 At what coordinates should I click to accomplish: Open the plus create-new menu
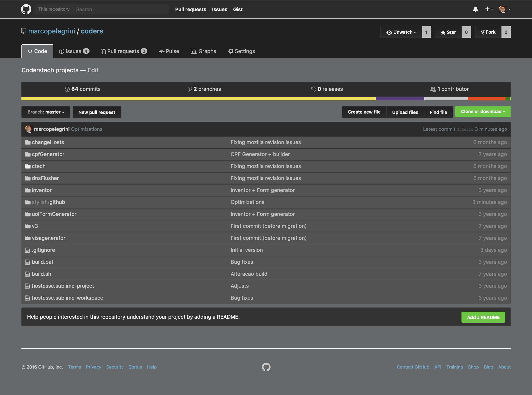[x=489, y=9]
